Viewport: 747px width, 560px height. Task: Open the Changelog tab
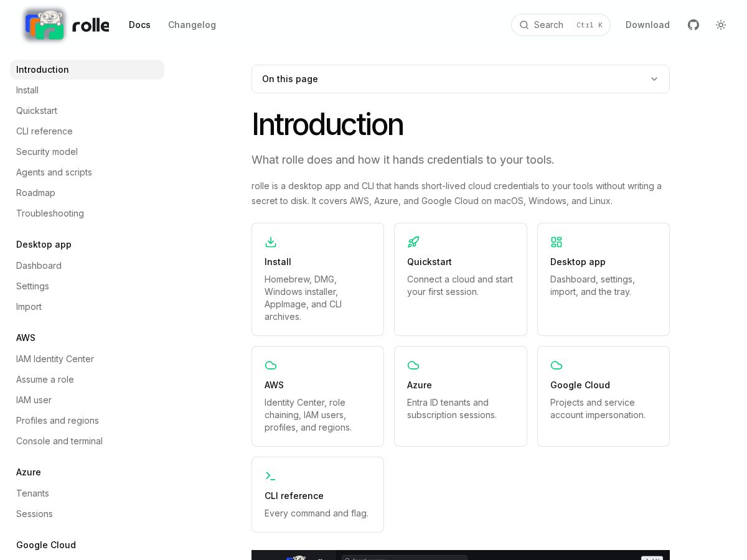tap(192, 25)
